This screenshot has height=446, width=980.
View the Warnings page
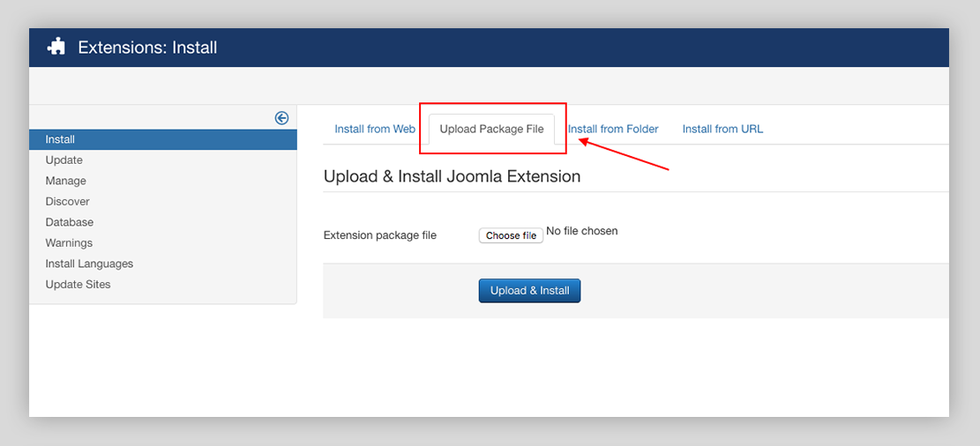pos(69,243)
